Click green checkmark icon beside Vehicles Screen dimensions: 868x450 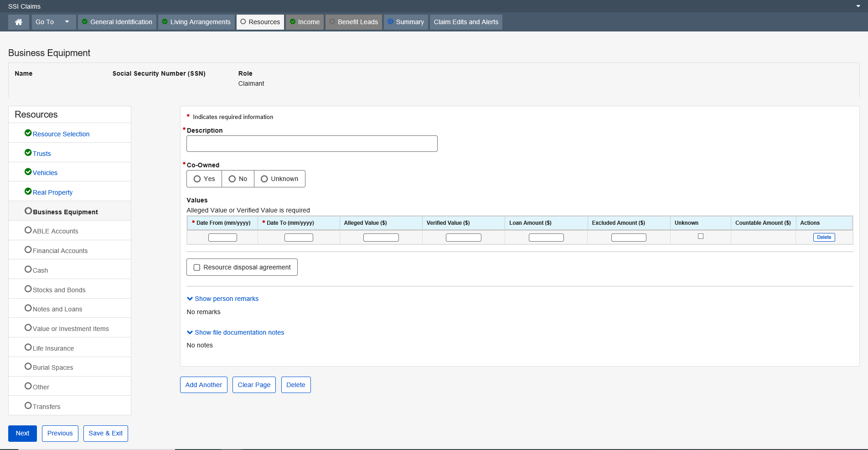point(28,172)
